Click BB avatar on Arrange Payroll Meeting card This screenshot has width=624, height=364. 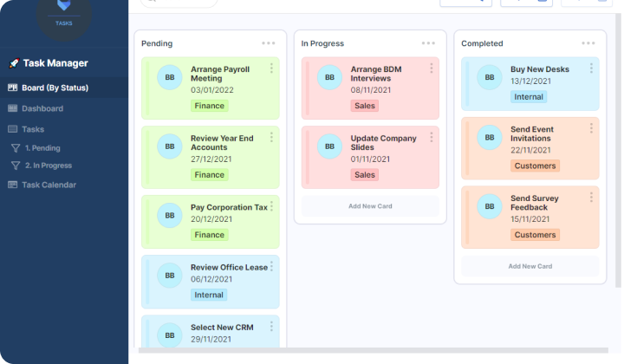170,78
